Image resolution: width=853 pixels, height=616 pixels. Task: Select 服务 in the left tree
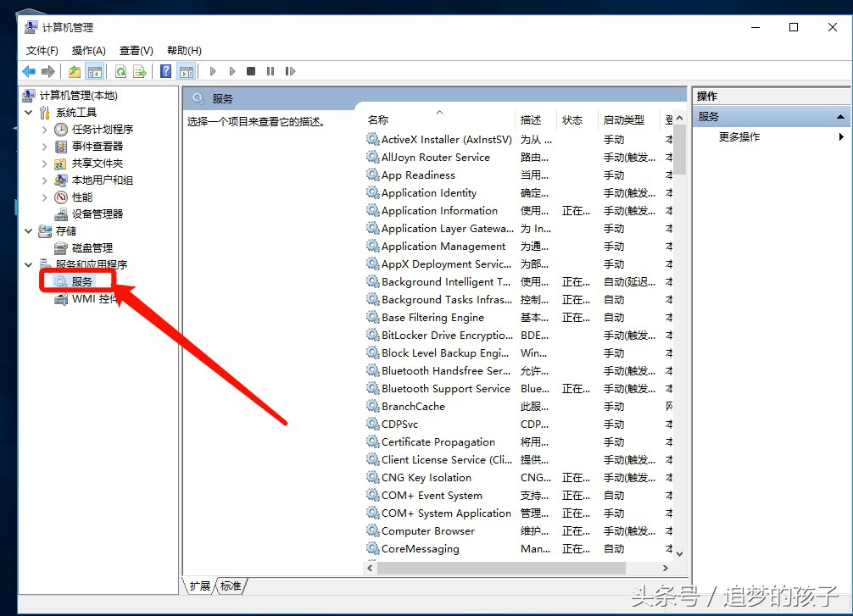coord(82,281)
